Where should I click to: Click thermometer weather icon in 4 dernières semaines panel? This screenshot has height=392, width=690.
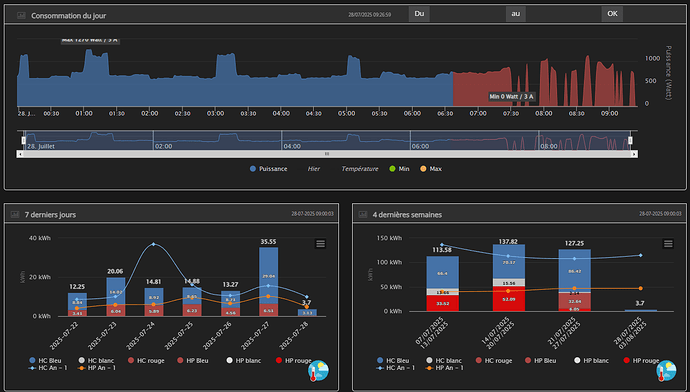(x=666, y=371)
